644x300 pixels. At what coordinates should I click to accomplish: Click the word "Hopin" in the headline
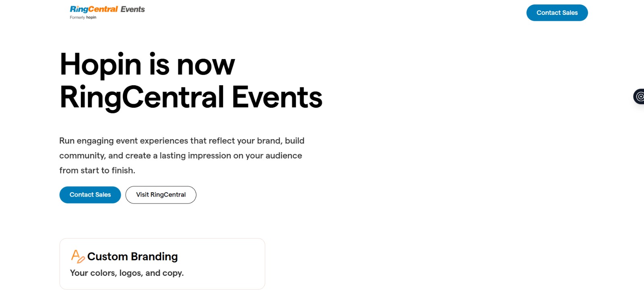point(101,64)
